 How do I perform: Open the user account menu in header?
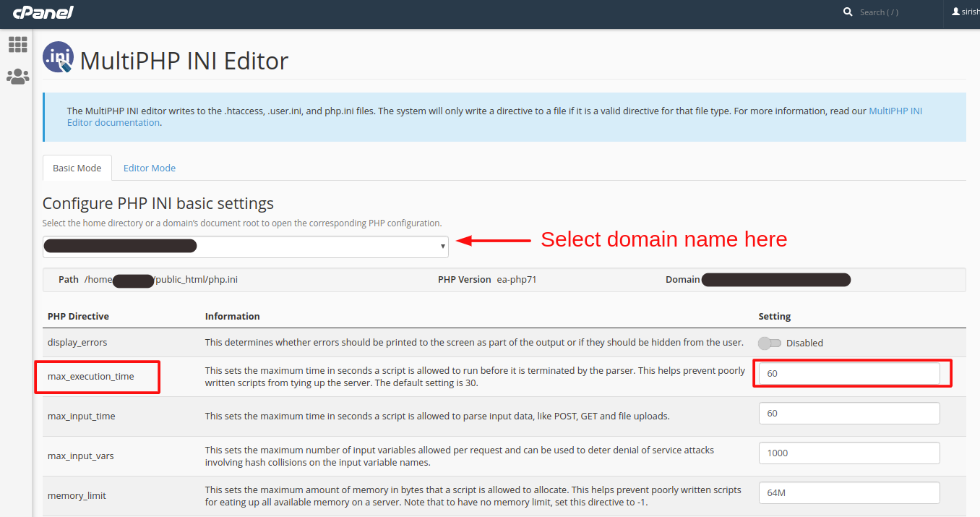tap(966, 12)
